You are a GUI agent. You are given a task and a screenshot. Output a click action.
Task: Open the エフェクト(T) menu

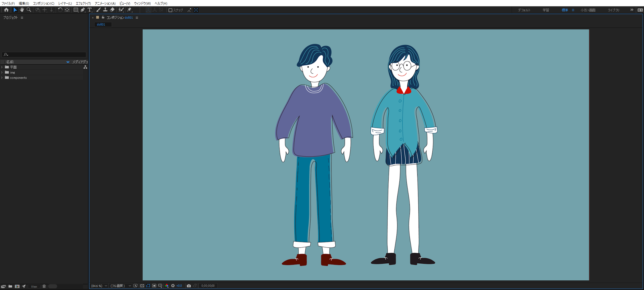pos(83,3)
